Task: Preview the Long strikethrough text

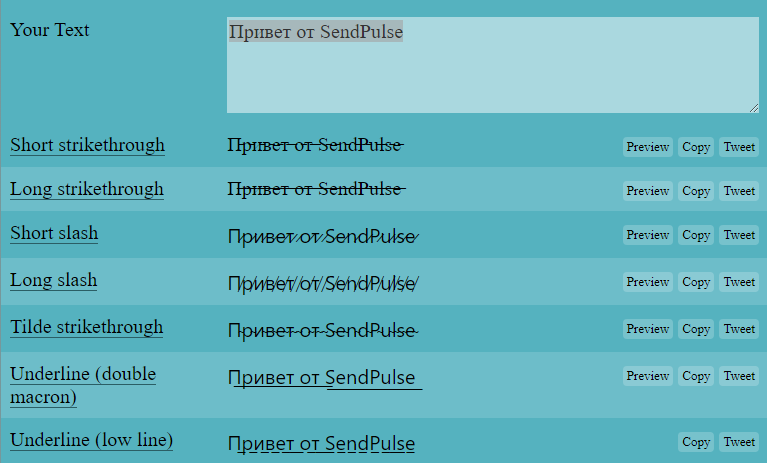Action: pyautogui.click(x=647, y=191)
